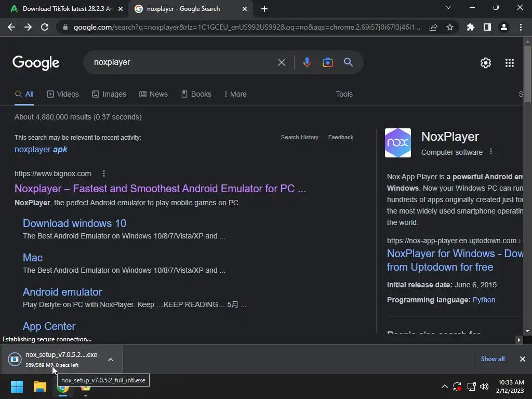Open the new tab with plus button
This screenshot has height=399, width=532.
tap(264, 9)
